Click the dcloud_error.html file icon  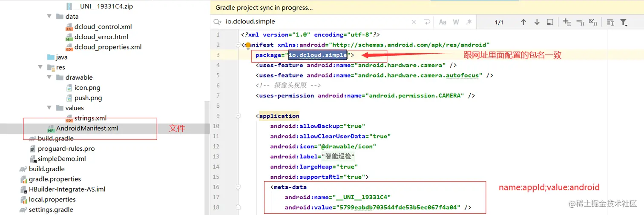(69, 37)
